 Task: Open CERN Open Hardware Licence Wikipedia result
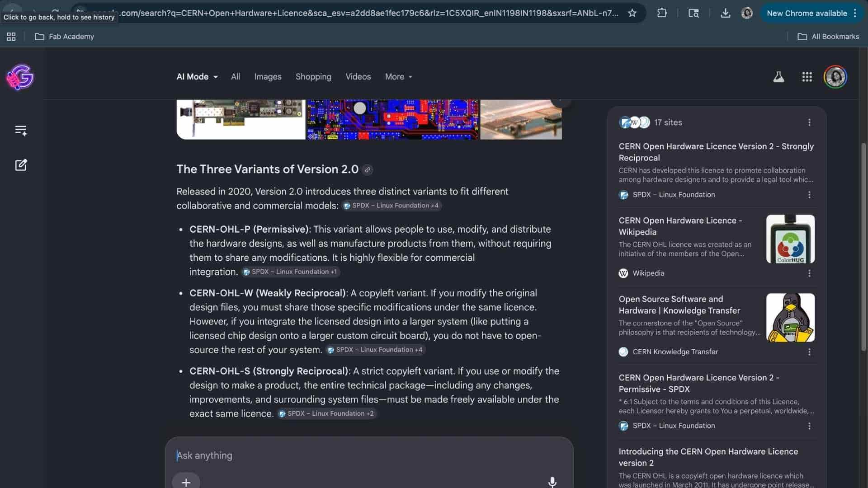pos(680,226)
